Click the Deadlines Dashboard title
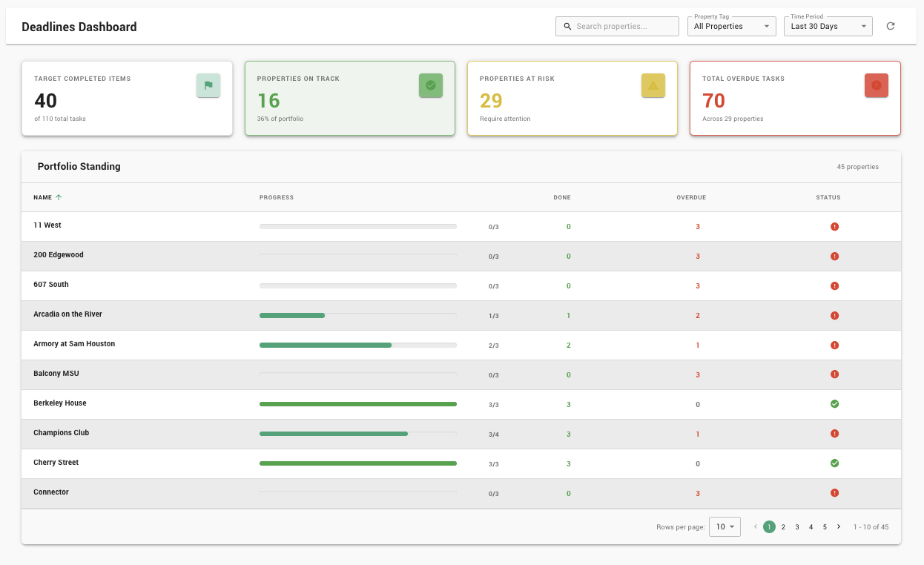 click(x=79, y=27)
